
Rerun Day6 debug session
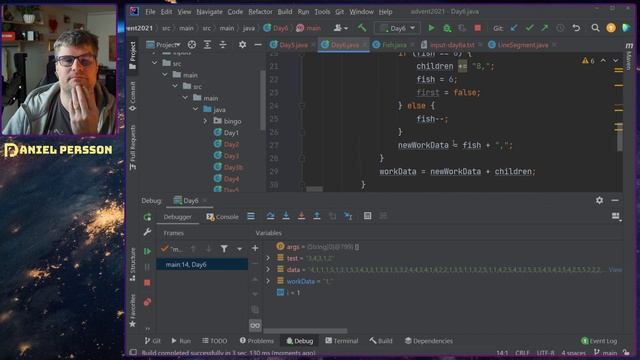(147, 217)
